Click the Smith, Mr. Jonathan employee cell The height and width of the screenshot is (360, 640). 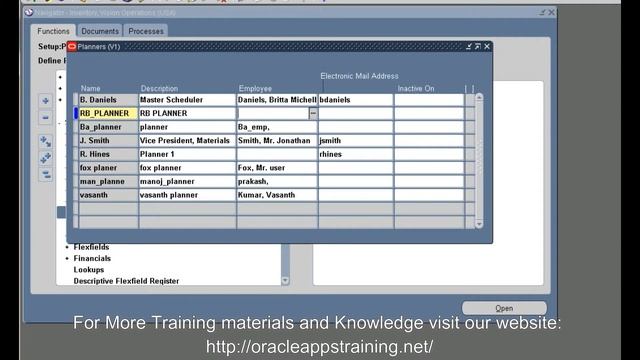click(x=277, y=140)
